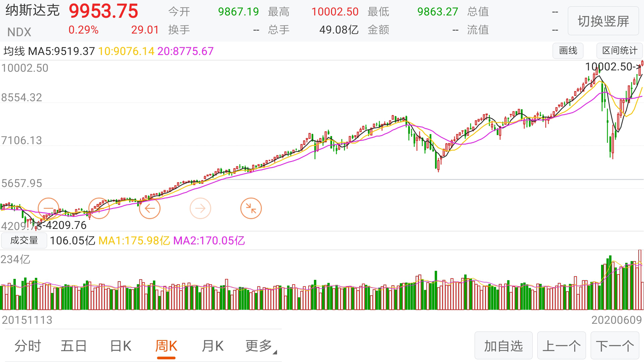The height and width of the screenshot is (362, 644).
Task: Click the zoom-in plus circle icon
Action: (x=99, y=208)
